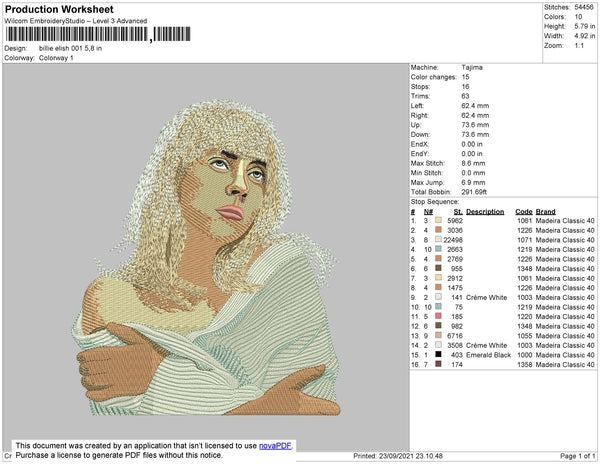600x464 pixels.
Task: Select the 'Colorway 1' value
Action: tap(56, 58)
